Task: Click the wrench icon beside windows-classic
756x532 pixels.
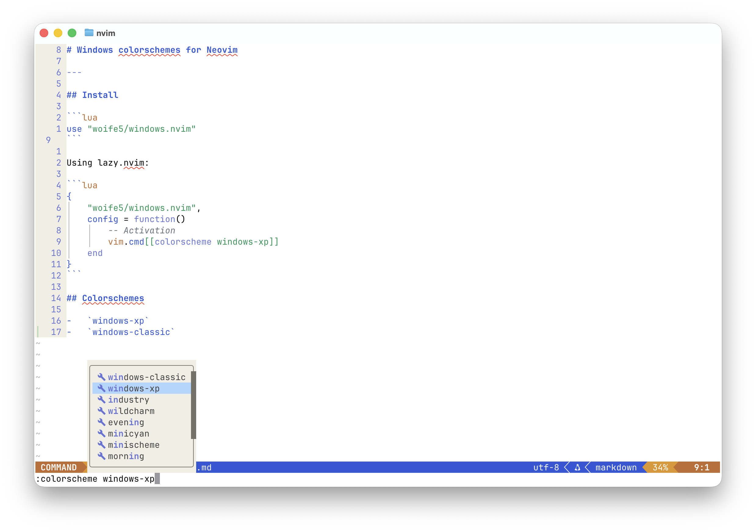Action: pos(101,377)
